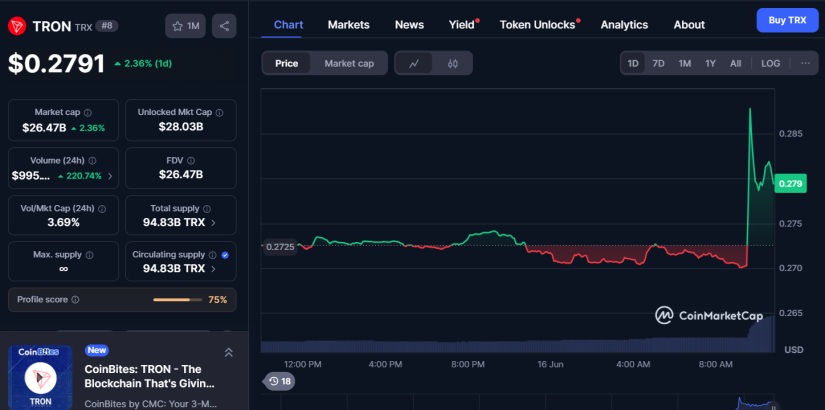Expand the Volume (24h) details chevron

pyautogui.click(x=110, y=176)
